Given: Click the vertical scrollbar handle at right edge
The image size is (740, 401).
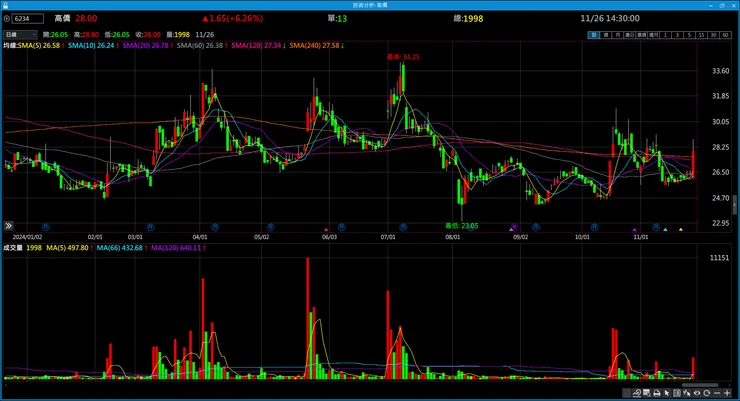Looking at the screenshot, I should [735, 205].
